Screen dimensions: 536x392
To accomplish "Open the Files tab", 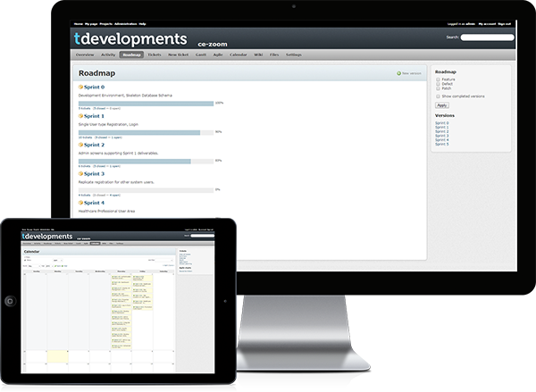I will tap(274, 54).
